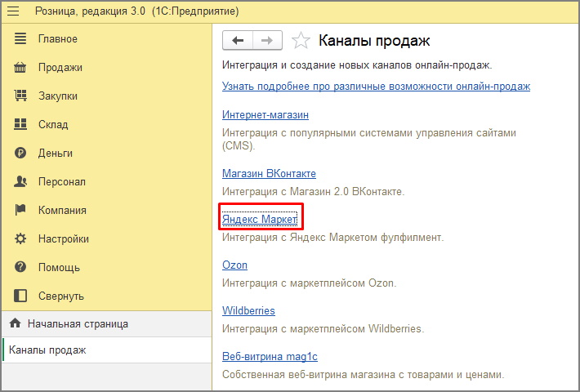The width and height of the screenshot is (580, 392).
Task: Open the hamburger main menu icon
Action: [x=13, y=11]
